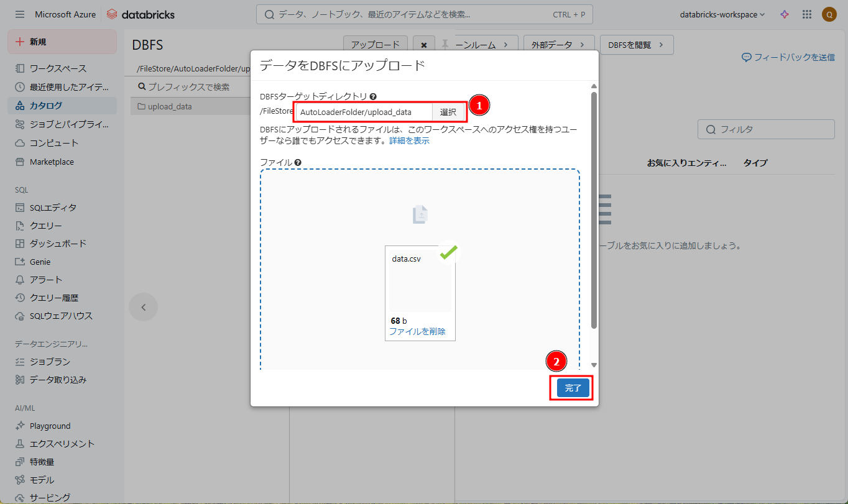Expand the 外部データ menu button
Viewport: 848px width, 504px height.
559,45
